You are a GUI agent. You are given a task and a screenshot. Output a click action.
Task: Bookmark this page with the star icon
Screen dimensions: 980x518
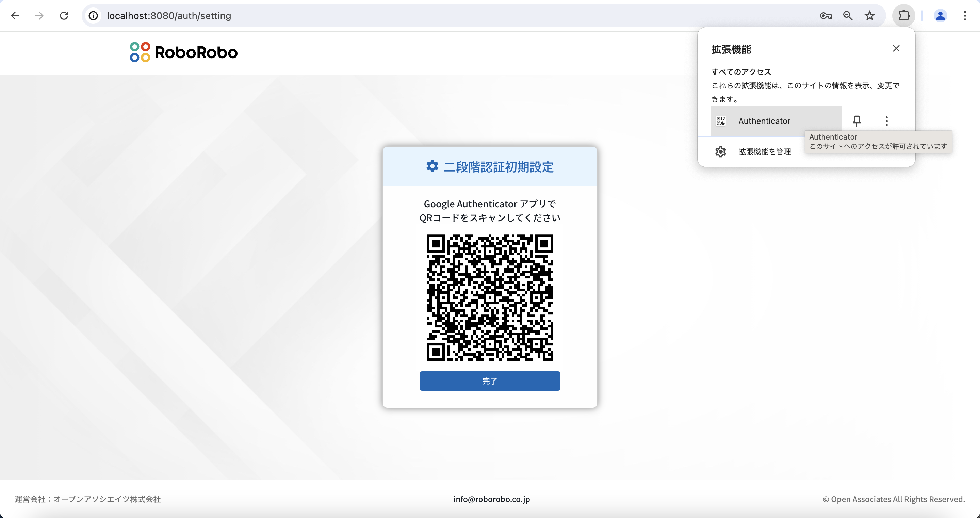[x=870, y=16]
